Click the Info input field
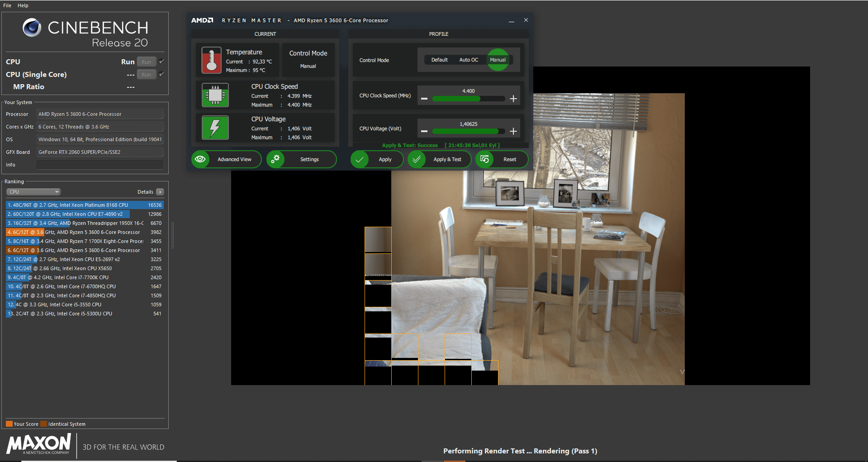This screenshot has height=462, width=868. (100, 165)
